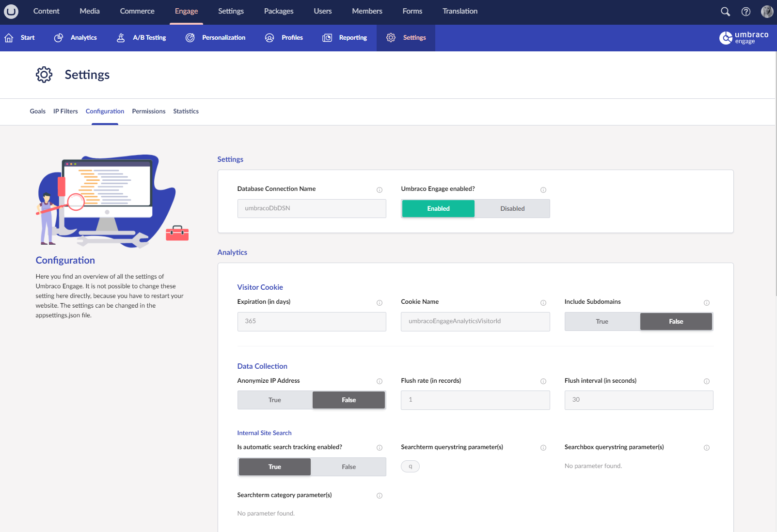
Task: Show tooltip for Database Connection Name
Action: click(380, 190)
